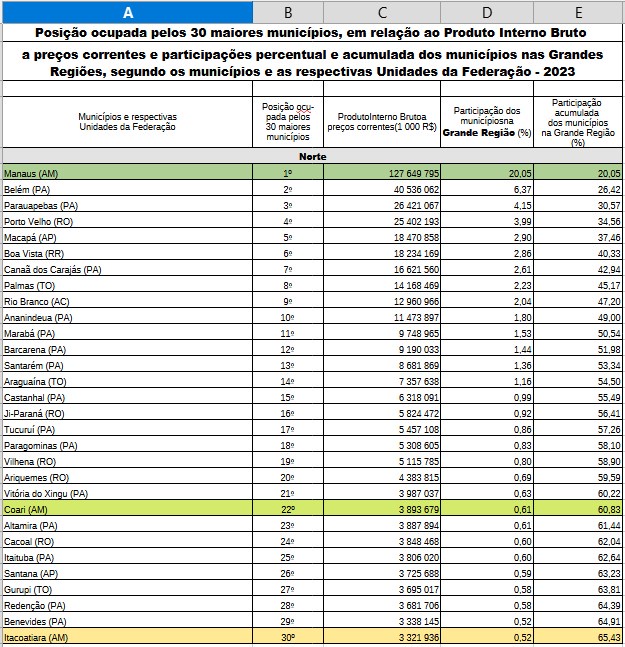This screenshot has width=625, height=647.
Task: Select the Participação acumulada header cell
Action: 578,122
